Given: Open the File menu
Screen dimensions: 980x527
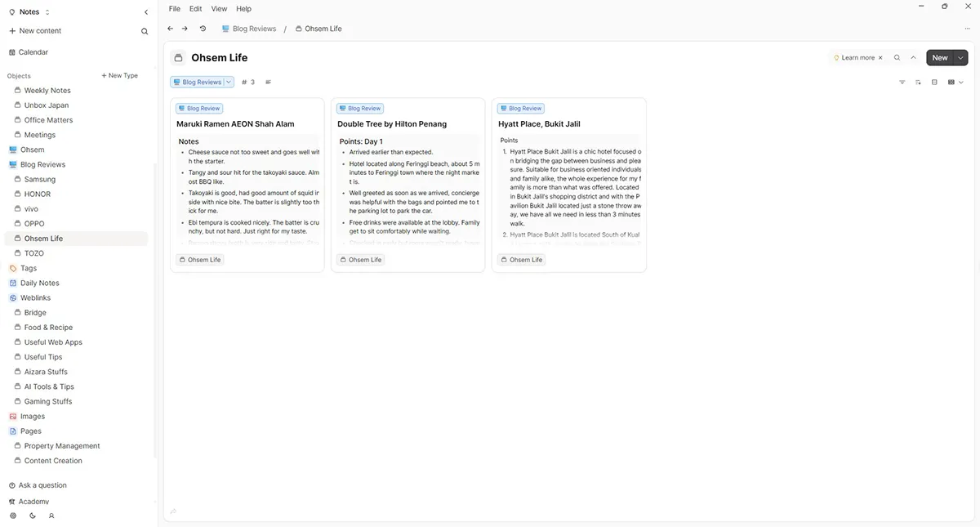Looking at the screenshot, I should [x=174, y=9].
